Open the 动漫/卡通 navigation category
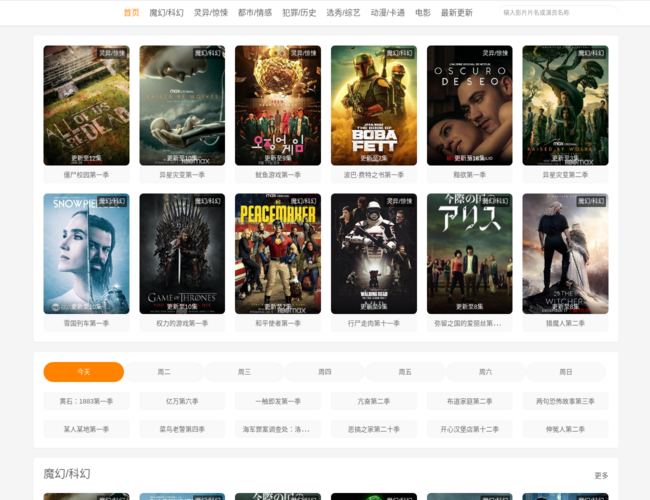The image size is (650, 500). click(x=388, y=13)
